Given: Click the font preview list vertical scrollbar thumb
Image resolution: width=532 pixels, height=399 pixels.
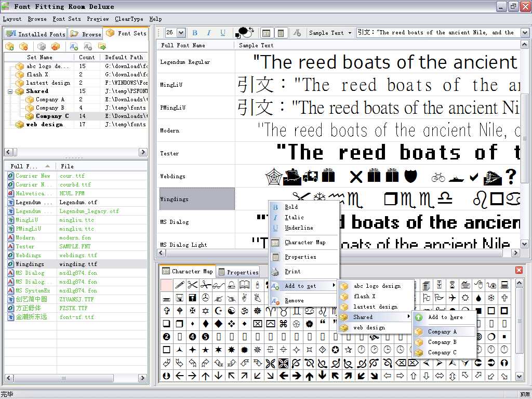Looking at the screenshot, I should [x=524, y=138].
